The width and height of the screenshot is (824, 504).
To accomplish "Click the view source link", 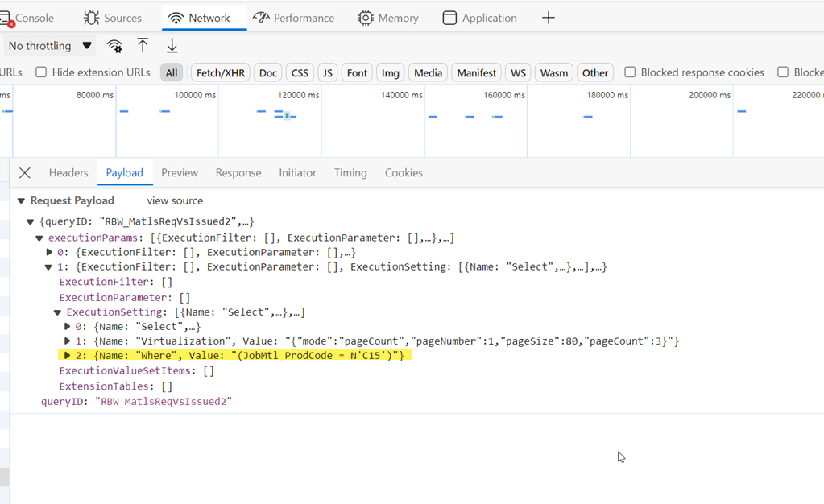I will 174,200.
